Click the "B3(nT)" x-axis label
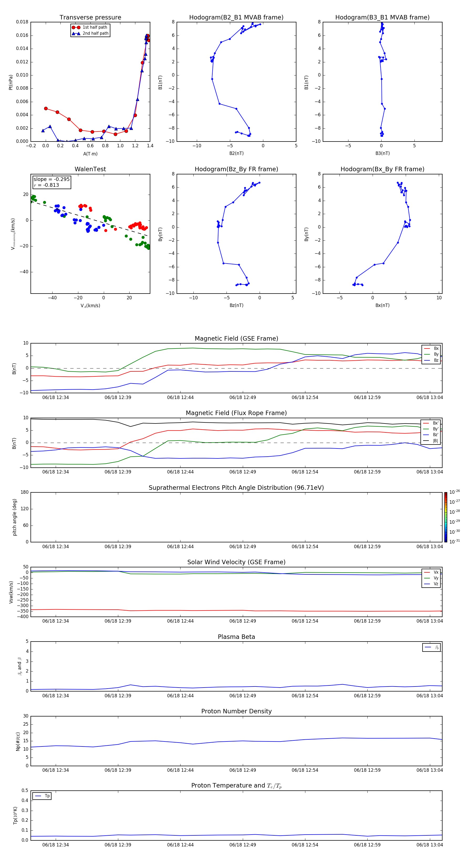The height and width of the screenshot is (868, 473). [x=382, y=153]
